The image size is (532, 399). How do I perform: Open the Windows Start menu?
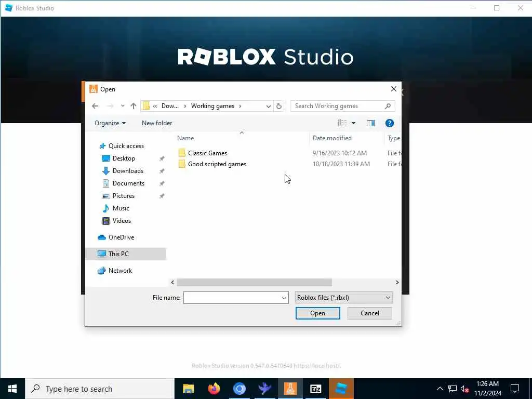(x=12, y=389)
